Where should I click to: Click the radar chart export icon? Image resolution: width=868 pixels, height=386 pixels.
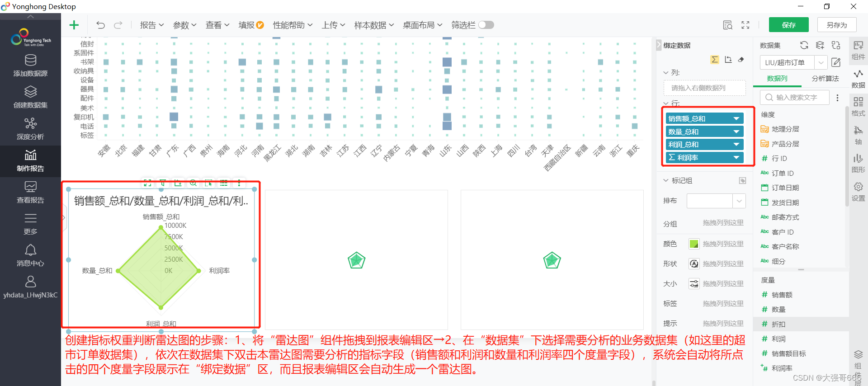click(x=178, y=183)
